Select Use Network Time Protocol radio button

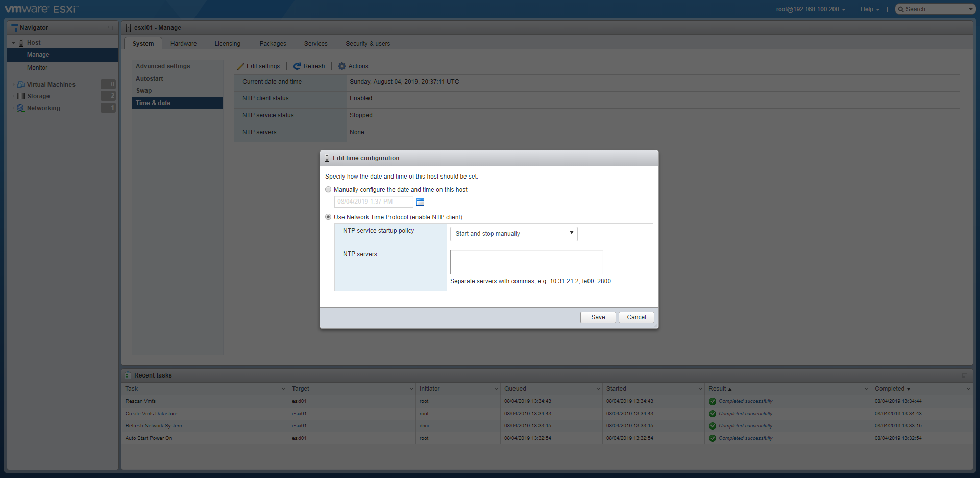coord(328,217)
